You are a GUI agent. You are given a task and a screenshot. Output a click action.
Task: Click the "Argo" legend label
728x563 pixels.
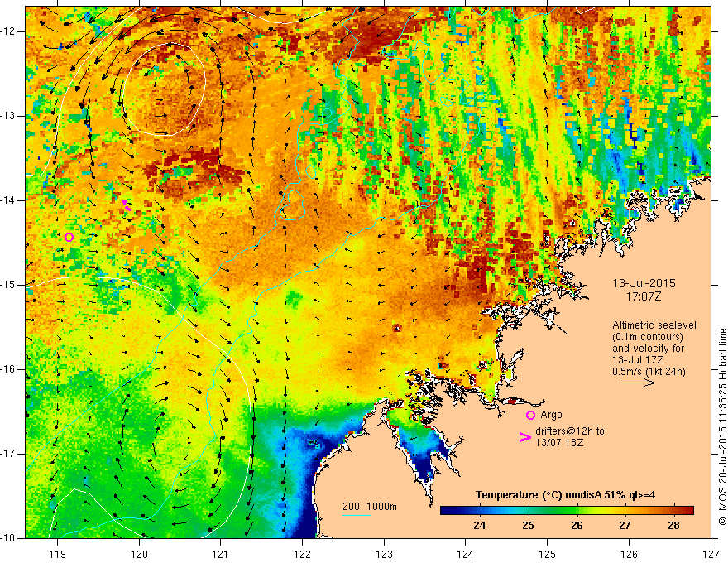[x=551, y=415]
